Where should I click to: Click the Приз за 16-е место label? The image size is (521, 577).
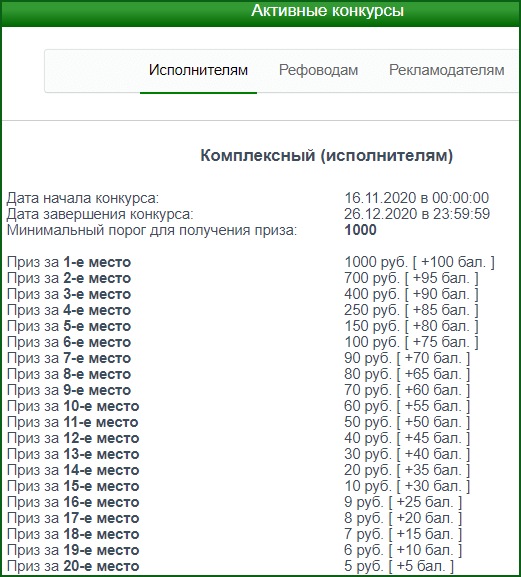pos(73,502)
